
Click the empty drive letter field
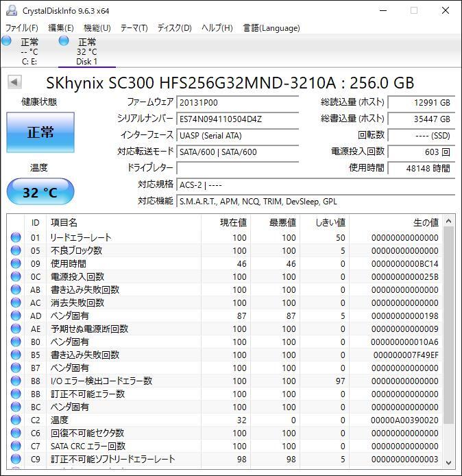(x=238, y=168)
